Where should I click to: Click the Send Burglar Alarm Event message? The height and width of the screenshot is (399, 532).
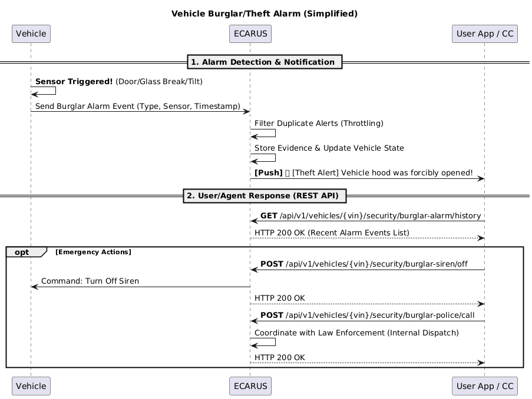[138, 107]
